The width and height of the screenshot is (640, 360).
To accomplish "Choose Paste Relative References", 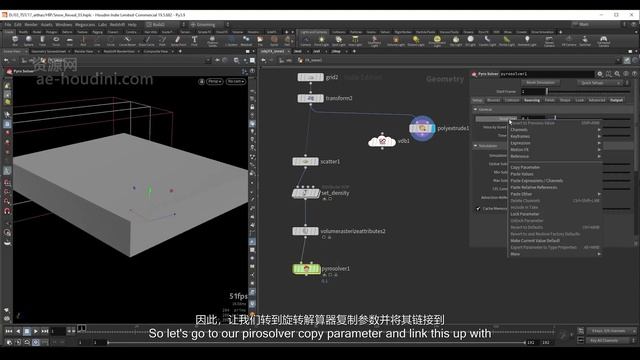I will (555, 187).
